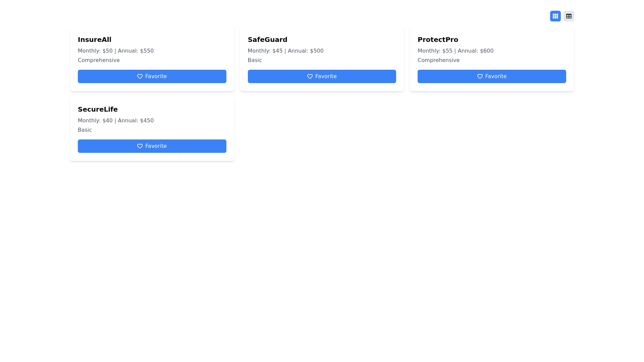Click heart icon on ProtectPro card
This screenshot has width=644, height=362.
point(480,76)
